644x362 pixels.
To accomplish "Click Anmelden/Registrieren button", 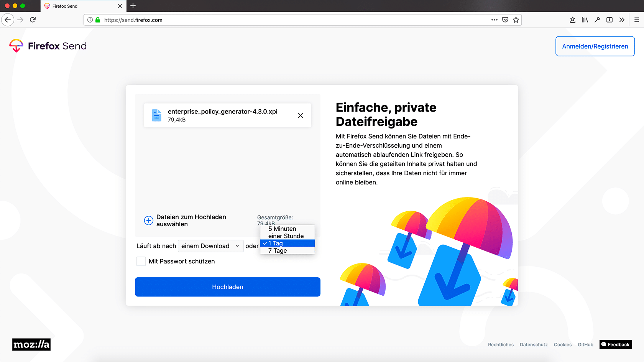I will point(595,46).
